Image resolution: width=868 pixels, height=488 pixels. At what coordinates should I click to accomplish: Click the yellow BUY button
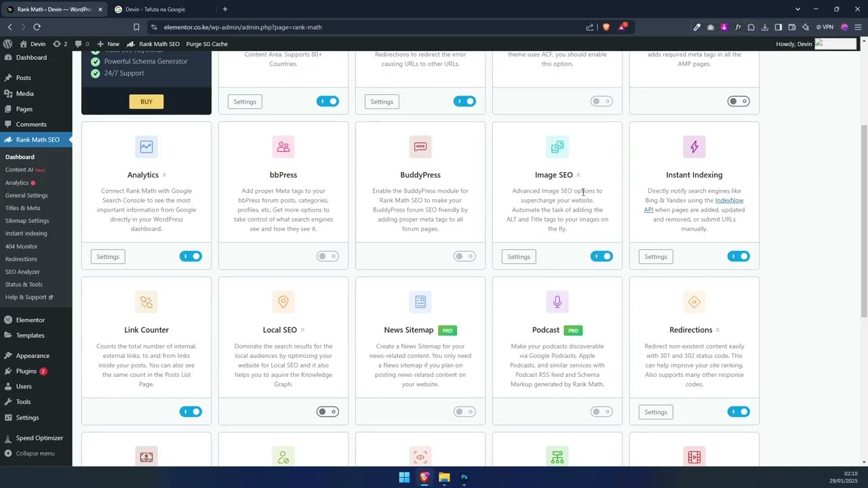coord(146,102)
